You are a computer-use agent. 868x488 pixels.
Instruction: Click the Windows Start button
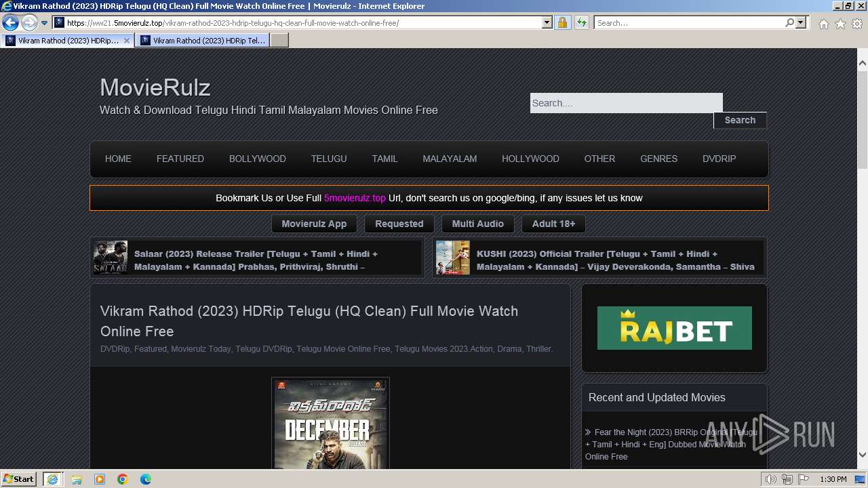19,479
